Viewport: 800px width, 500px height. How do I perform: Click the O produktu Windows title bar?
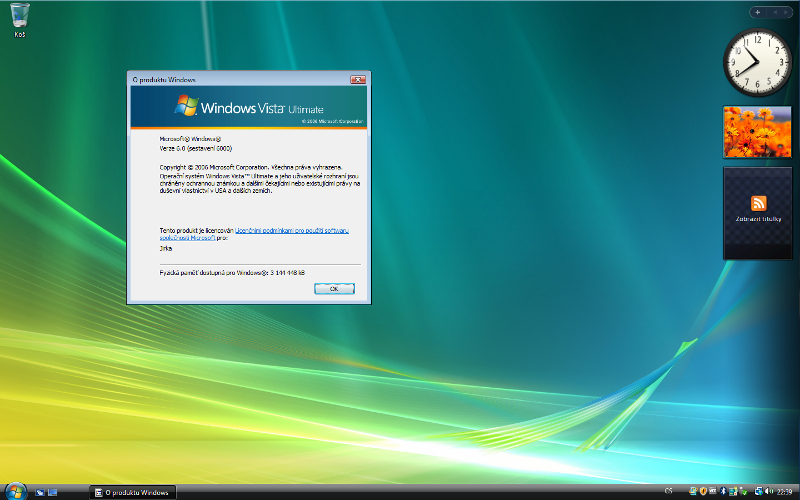tap(240, 80)
